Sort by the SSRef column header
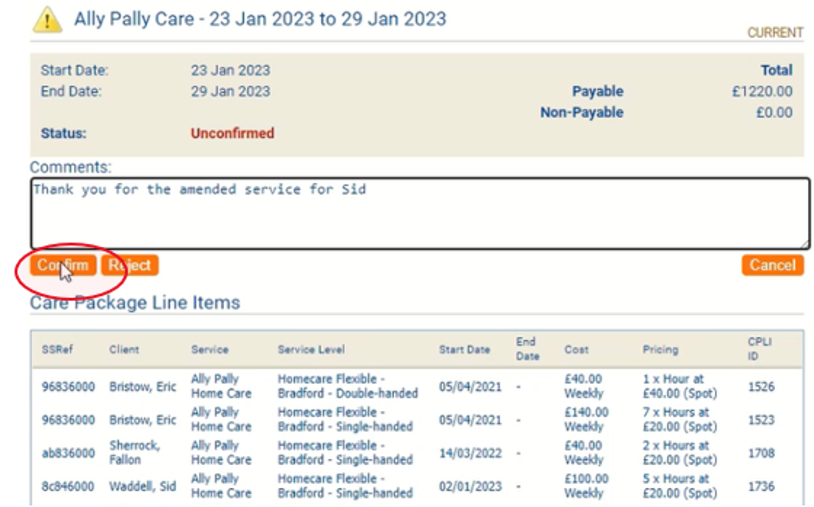This screenshot has width=814, height=507. pos(57,350)
